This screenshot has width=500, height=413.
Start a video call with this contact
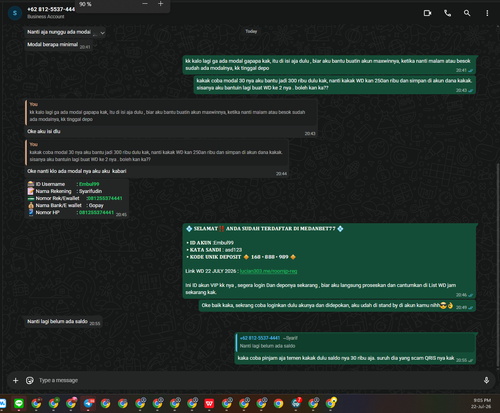click(427, 13)
